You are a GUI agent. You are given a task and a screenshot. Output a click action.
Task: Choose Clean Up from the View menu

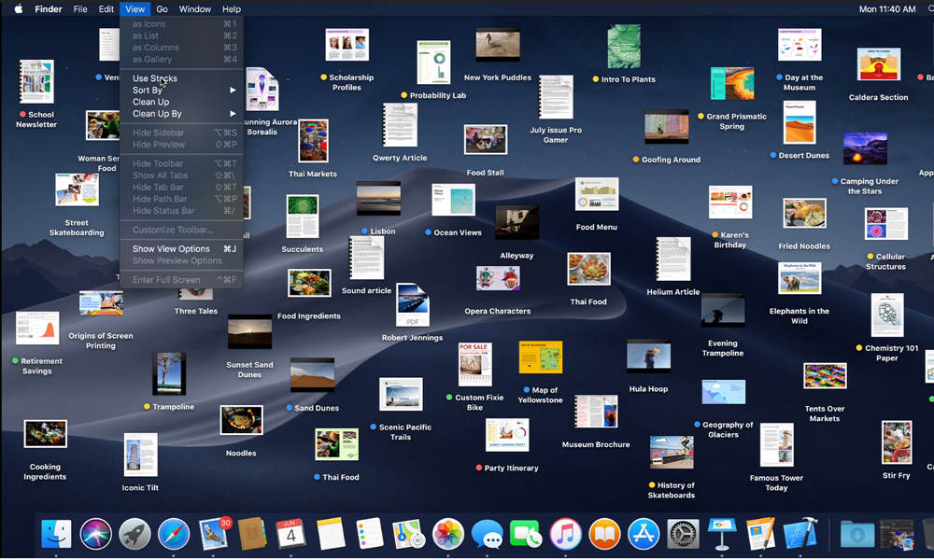(x=150, y=102)
